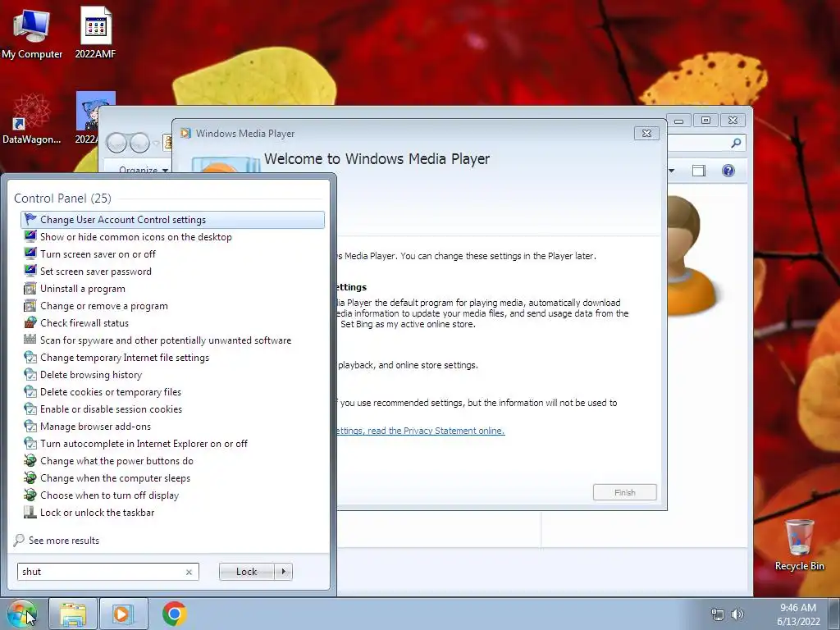Select Turn autocomplete in Internet Explorer

172,444
